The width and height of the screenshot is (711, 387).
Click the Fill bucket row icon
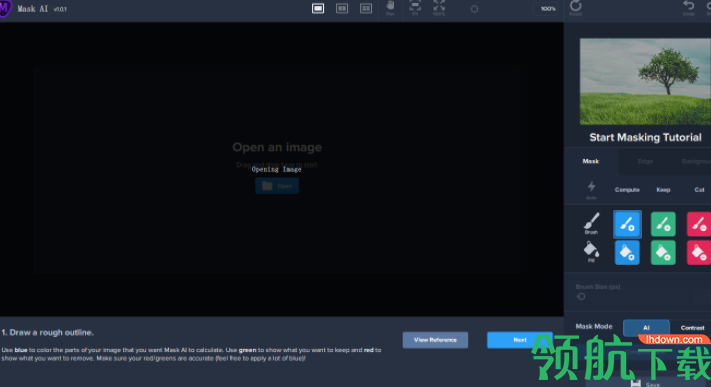pos(591,251)
